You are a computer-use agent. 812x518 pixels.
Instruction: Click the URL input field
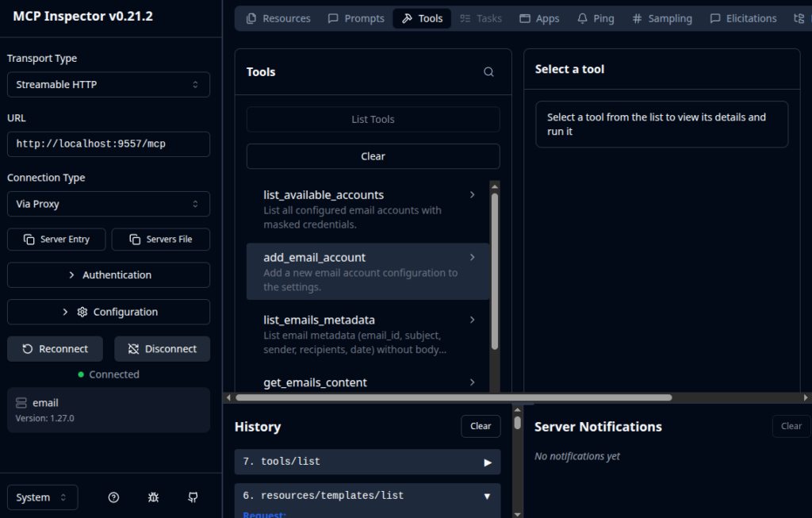(108, 144)
